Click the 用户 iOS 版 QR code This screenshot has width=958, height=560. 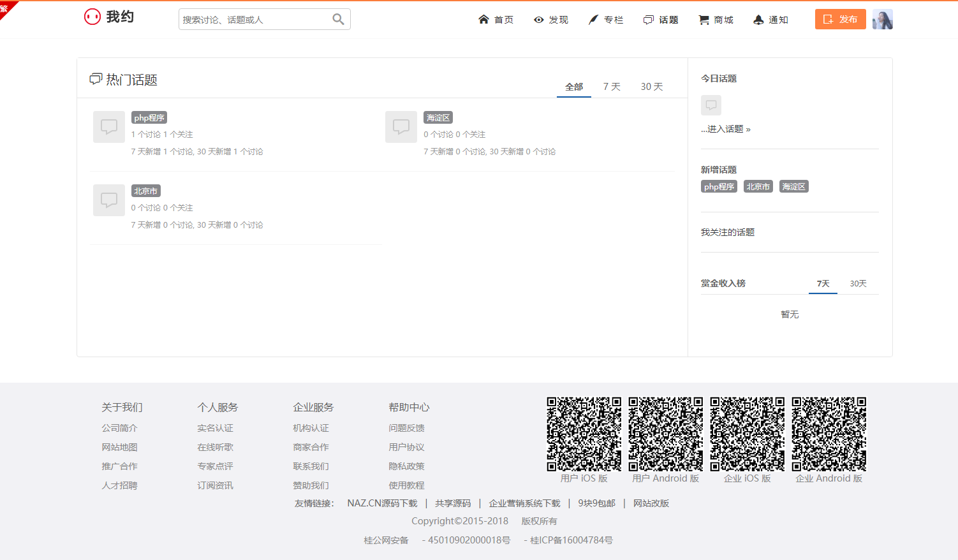pos(584,434)
